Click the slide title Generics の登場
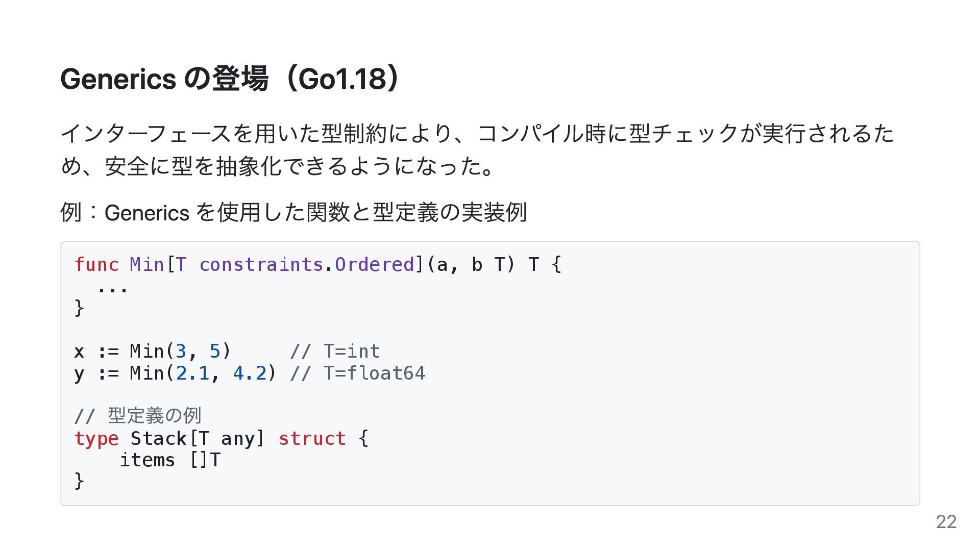 [231, 79]
